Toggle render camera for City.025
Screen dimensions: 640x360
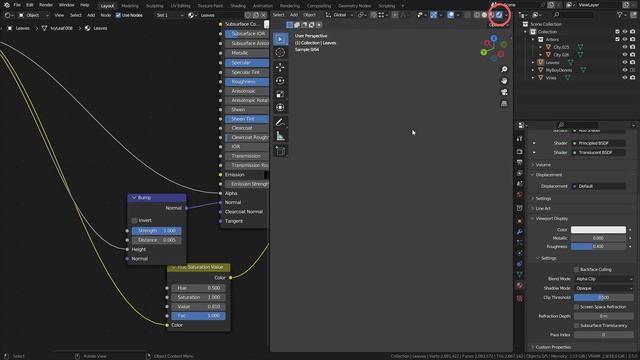632,47
